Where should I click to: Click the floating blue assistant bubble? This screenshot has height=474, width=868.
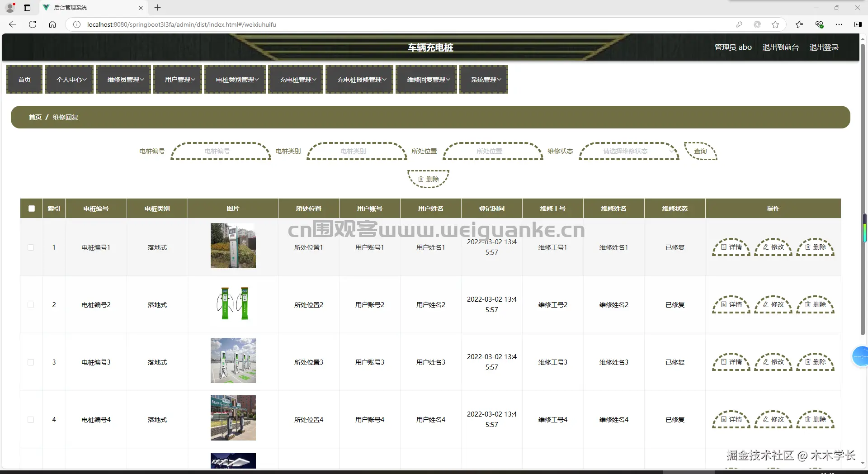click(860, 356)
